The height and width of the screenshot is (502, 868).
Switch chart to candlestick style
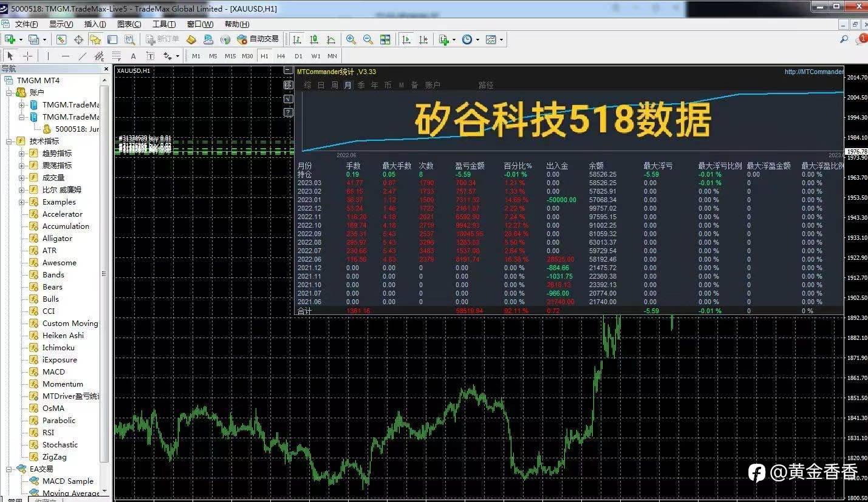pyautogui.click(x=314, y=39)
